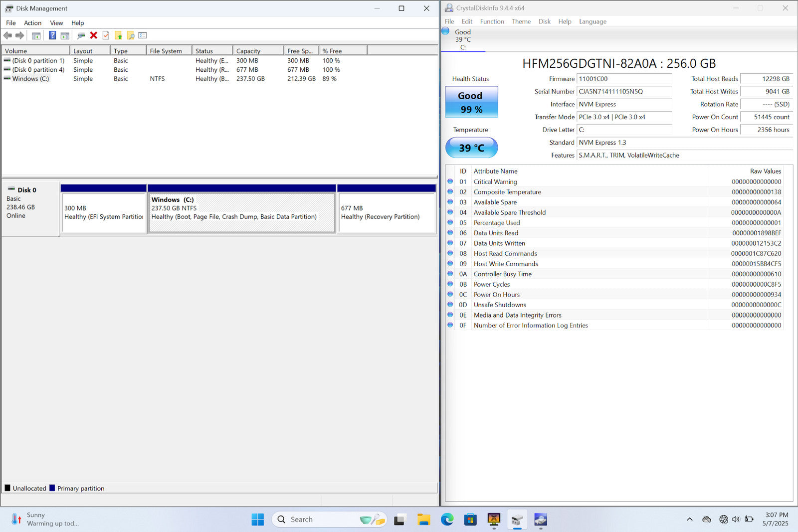Viewport: 798px width, 532px height.
Task: Open Microsoft Store from the taskbar
Action: point(470,520)
